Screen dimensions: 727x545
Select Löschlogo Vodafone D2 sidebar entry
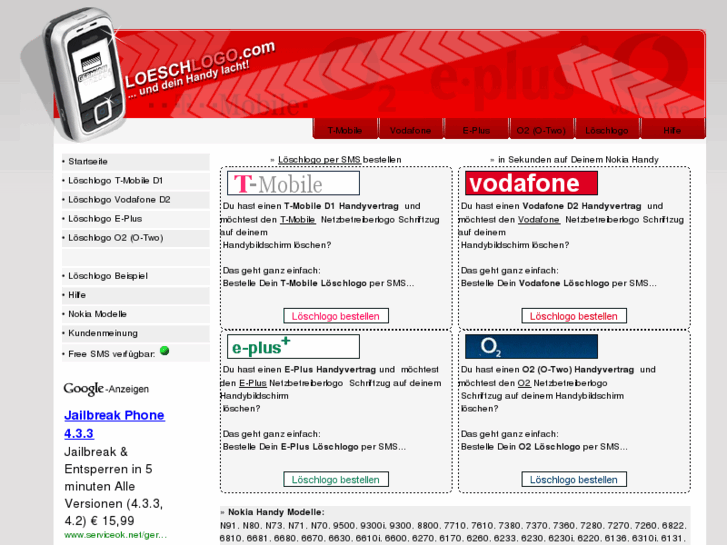(x=135, y=199)
